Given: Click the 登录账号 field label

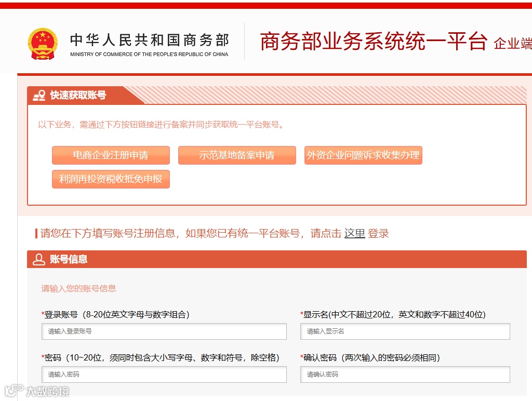Looking at the screenshot, I should [x=115, y=314].
